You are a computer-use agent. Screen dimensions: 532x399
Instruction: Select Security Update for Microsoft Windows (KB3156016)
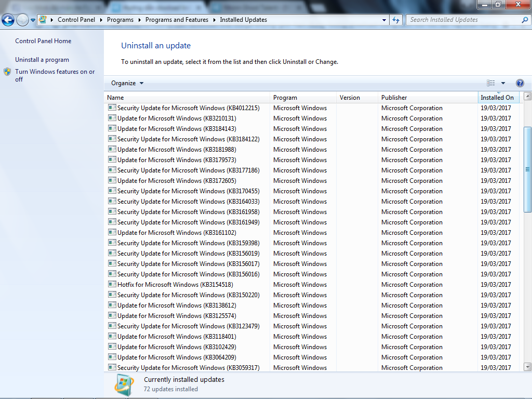click(188, 274)
